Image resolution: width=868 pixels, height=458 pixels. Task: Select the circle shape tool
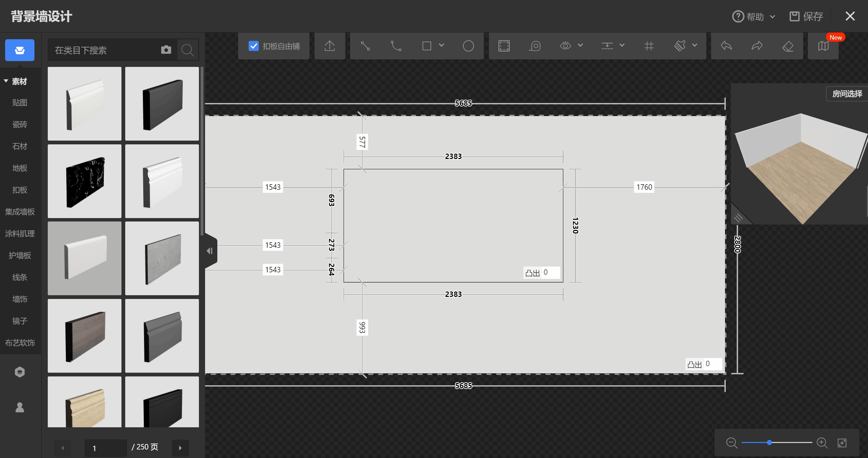[x=468, y=46]
